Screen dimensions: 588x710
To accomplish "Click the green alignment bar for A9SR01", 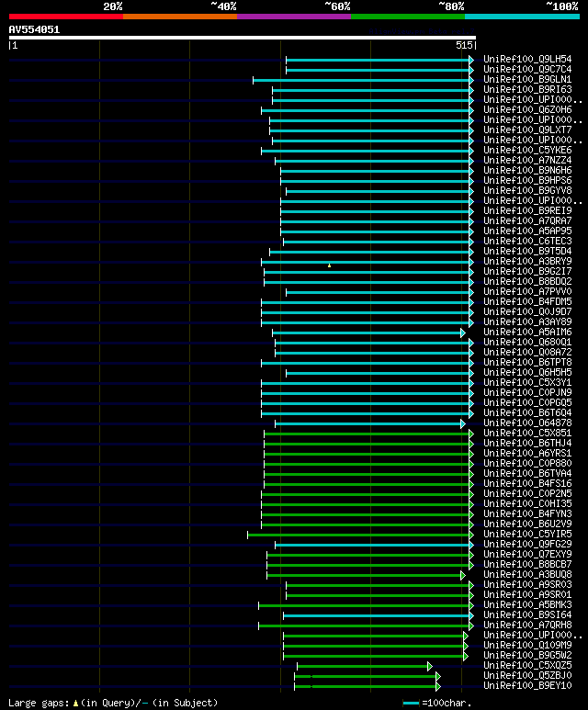I will (x=378, y=595).
